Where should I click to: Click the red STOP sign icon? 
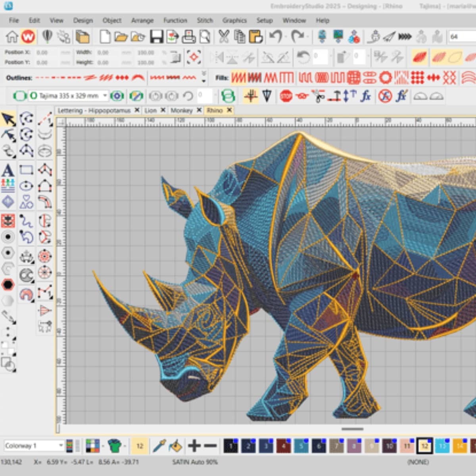pos(286,96)
